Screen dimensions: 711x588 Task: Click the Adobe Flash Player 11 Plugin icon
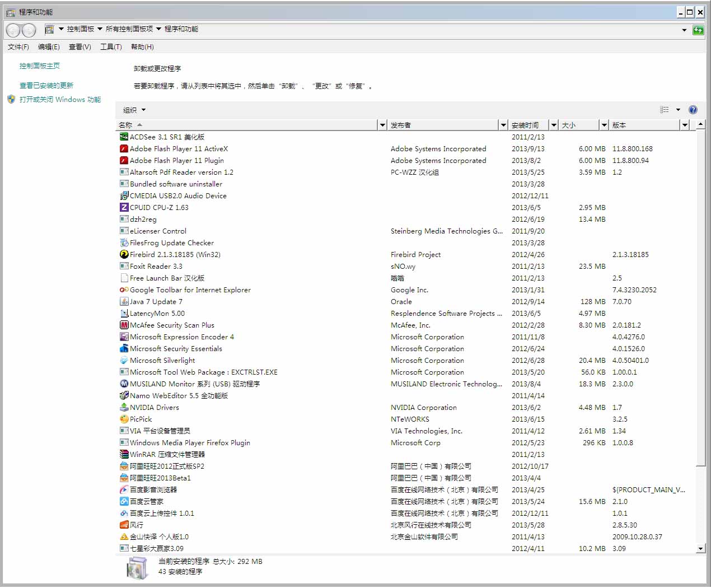click(124, 160)
